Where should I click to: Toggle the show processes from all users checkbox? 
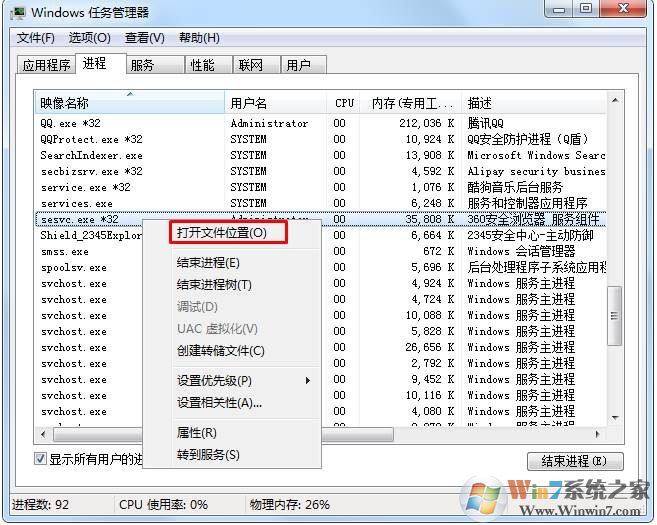coord(40,459)
